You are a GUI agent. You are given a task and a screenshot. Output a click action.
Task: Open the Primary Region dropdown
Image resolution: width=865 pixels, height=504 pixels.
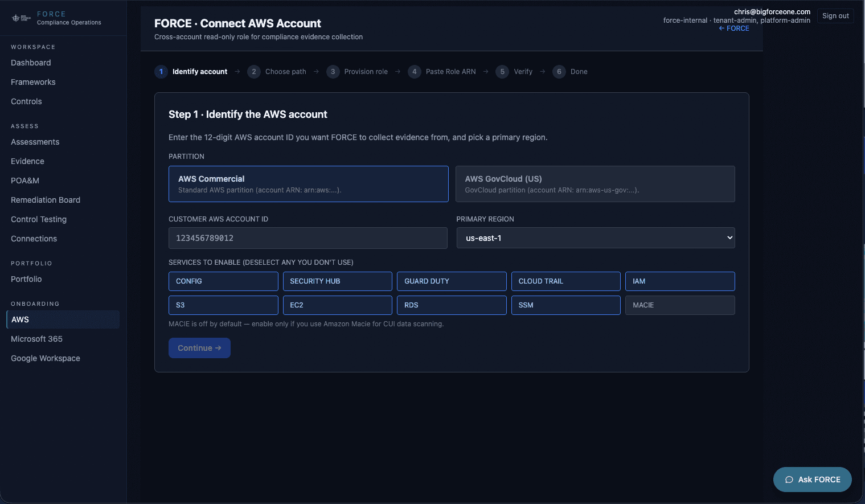(x=596, y=238)
